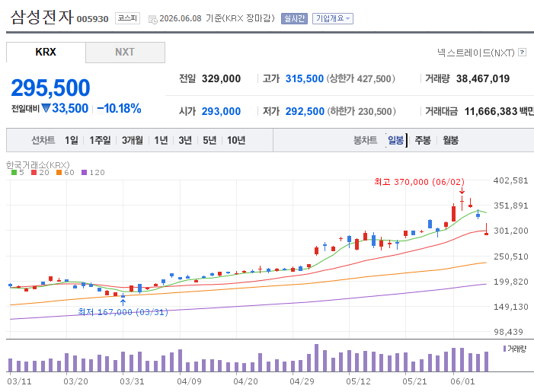Click the green 5-day moving average swatch
This screenshot has width=534, height=392.
coord(14,173)
